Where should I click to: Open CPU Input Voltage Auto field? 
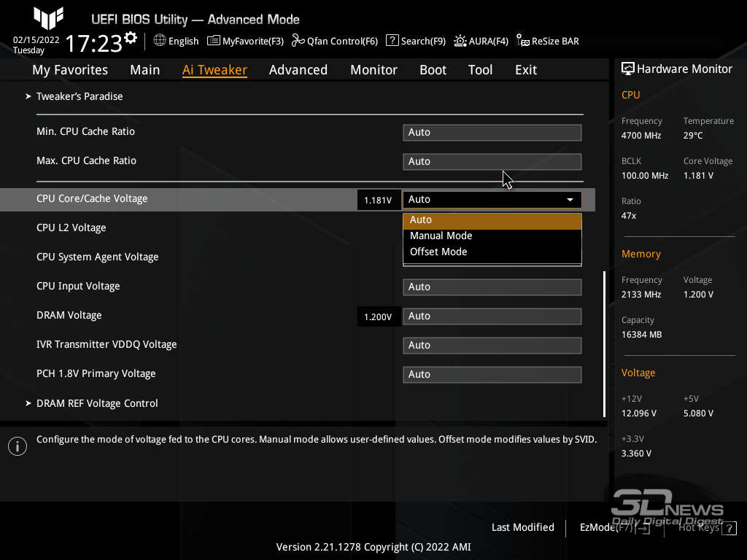(x=492, y=287)
